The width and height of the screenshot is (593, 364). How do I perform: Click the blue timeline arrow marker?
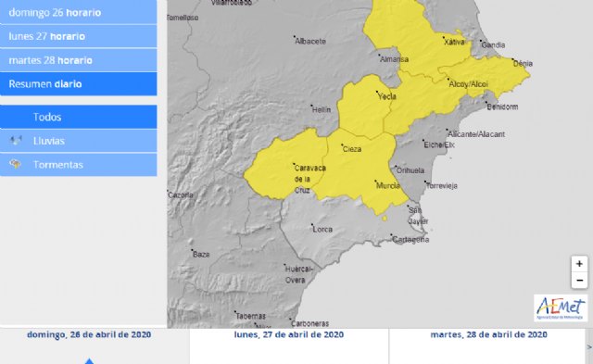89,361
